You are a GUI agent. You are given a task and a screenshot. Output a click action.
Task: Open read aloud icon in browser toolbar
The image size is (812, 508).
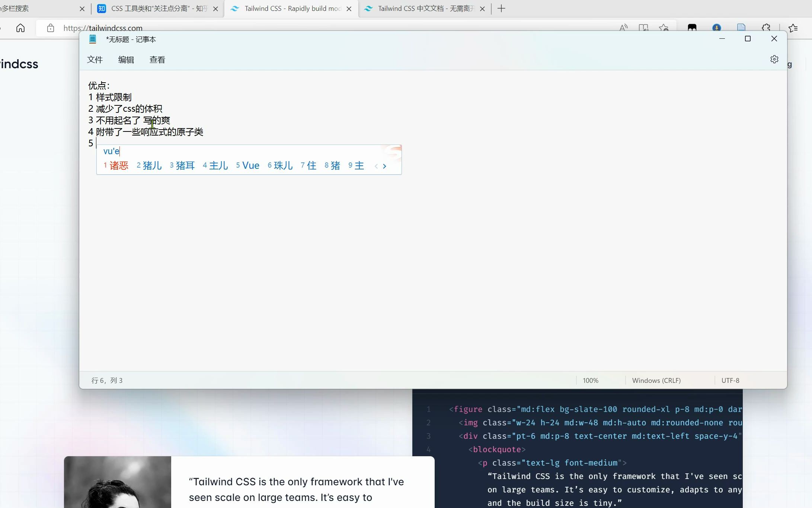623,28
